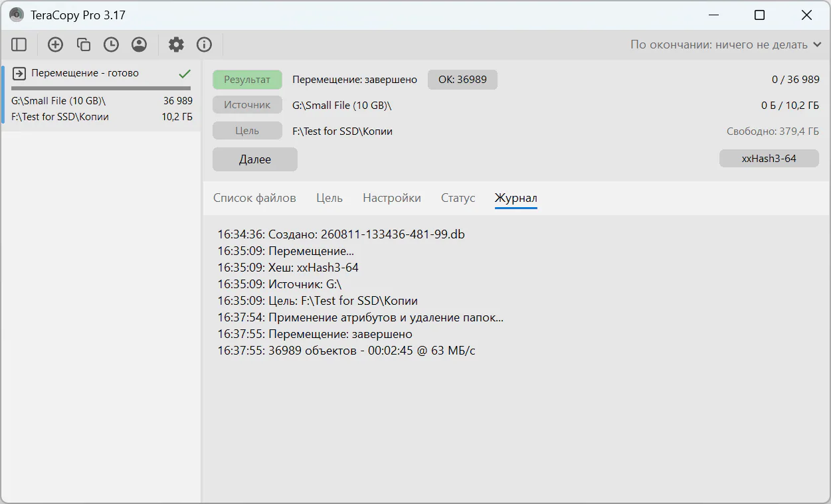Open the 'Статус' tab
This screenshot has width=831, height=504.
(x=458, y=198)
